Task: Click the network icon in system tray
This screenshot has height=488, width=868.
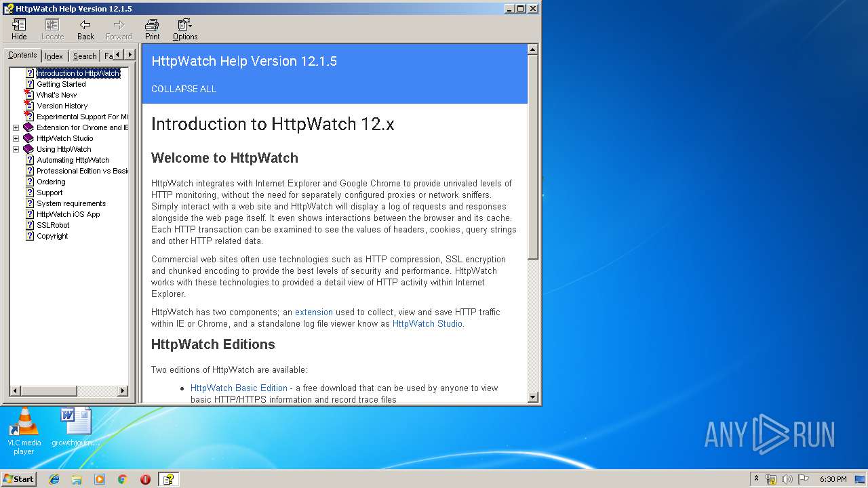Action: pyautogui.click(x=771, y=479)
